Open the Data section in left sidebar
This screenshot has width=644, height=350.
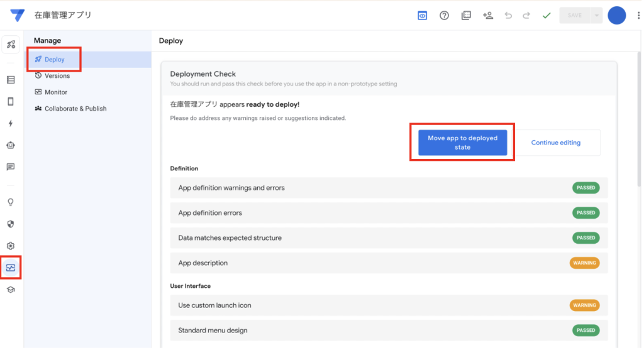click(x=11, y=80)
